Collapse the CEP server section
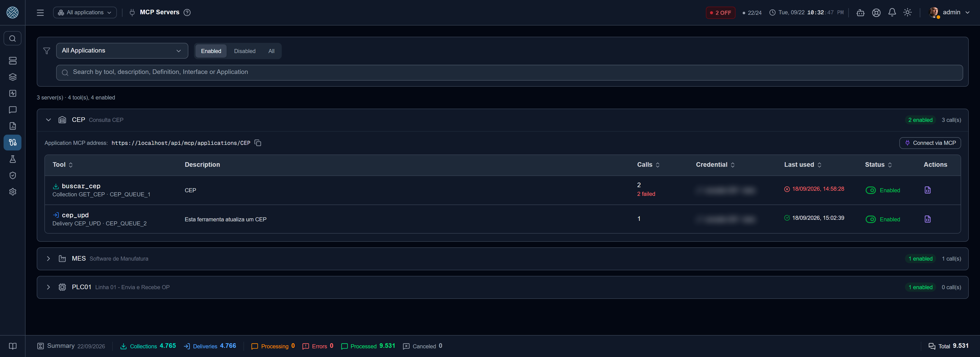The height and width of the screenshot is (357, 980). [48, 120]
